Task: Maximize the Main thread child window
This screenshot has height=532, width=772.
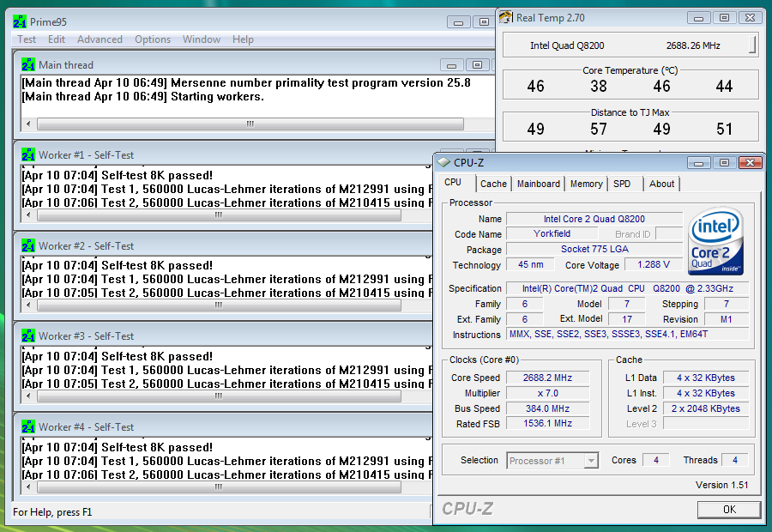Action: pos(477,65)
